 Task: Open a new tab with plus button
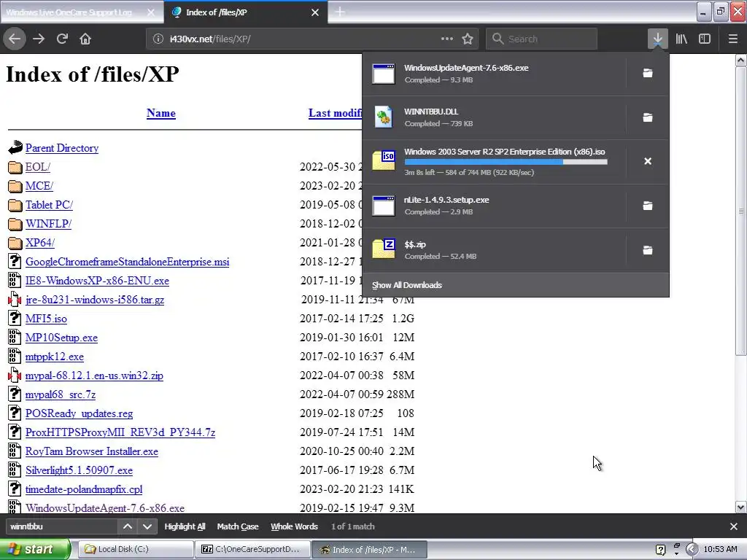tap(340, 12)
